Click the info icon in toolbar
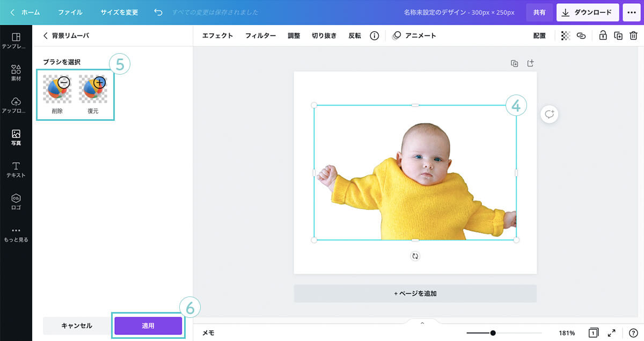Screen dimensions: 644x341 tap(374, 36)
